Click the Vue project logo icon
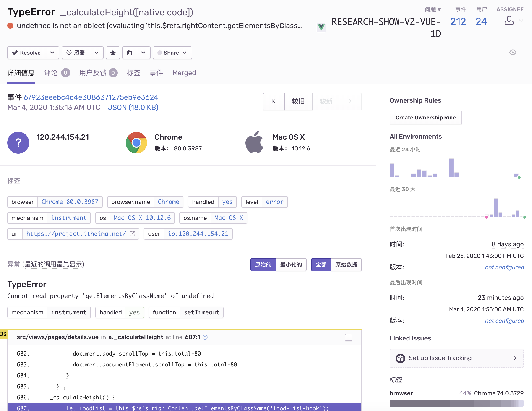The image size is (532, 411). tap(321, 27)
